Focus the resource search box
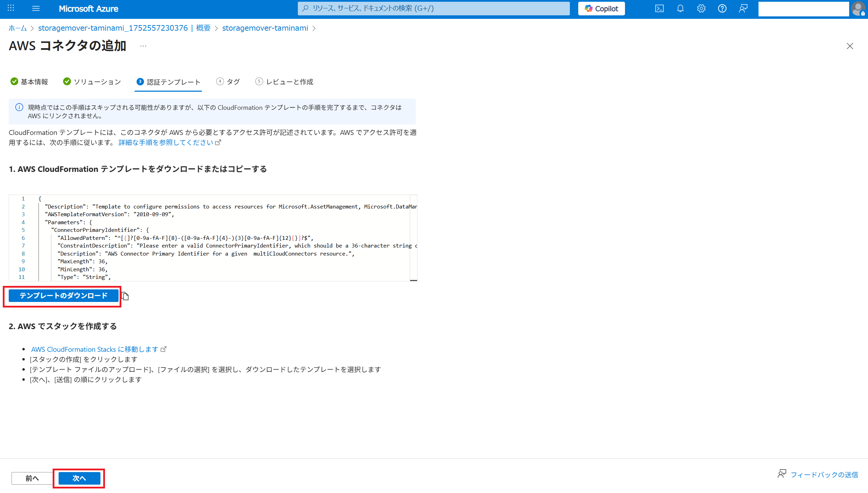 [433, 8]
